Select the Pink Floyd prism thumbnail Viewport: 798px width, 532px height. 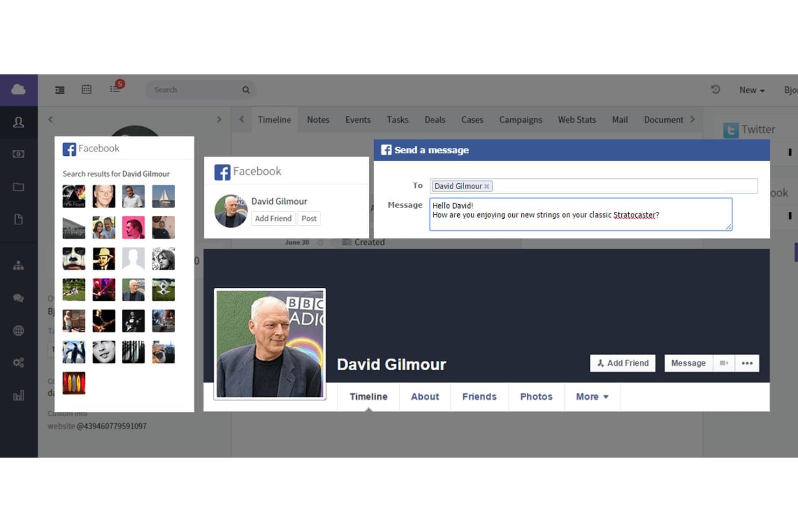74,197
